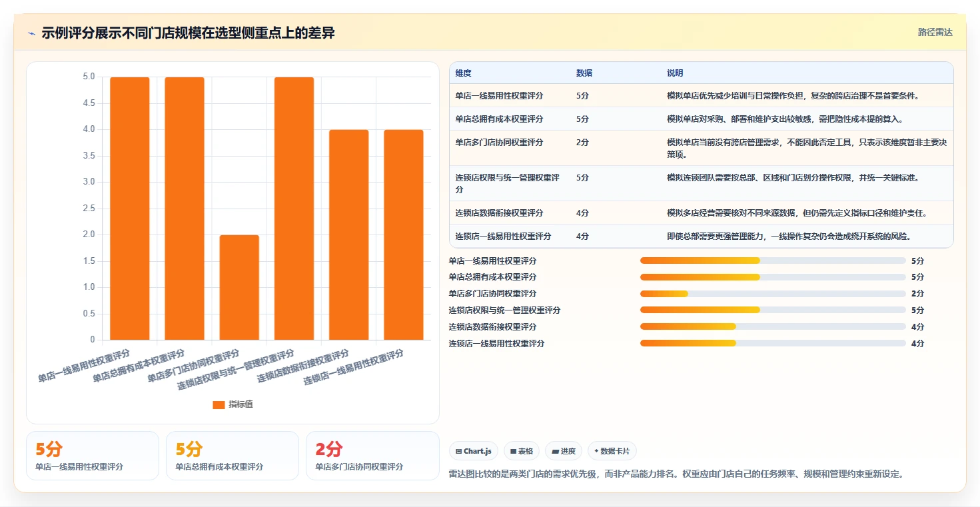Click progress list label 单店多门店协同权重评分
The height and width of the screenshot is (507, 980).
(492, 294)
